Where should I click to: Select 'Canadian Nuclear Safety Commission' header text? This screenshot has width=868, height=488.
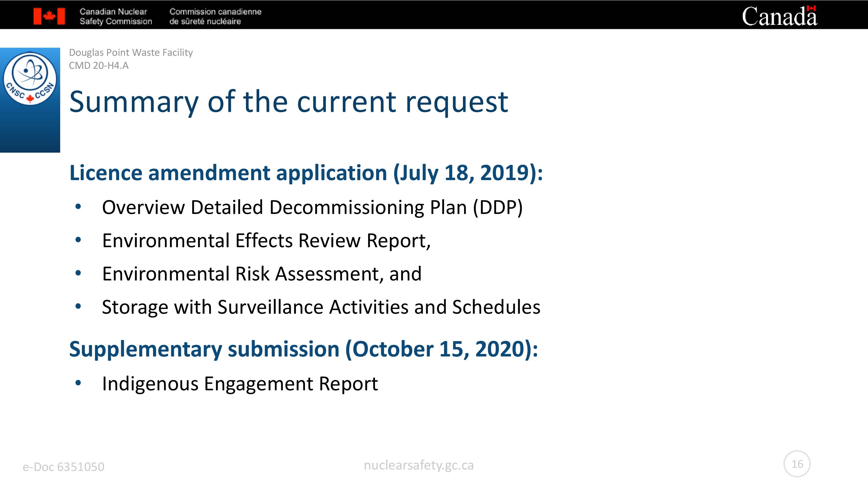click(115, 16)
